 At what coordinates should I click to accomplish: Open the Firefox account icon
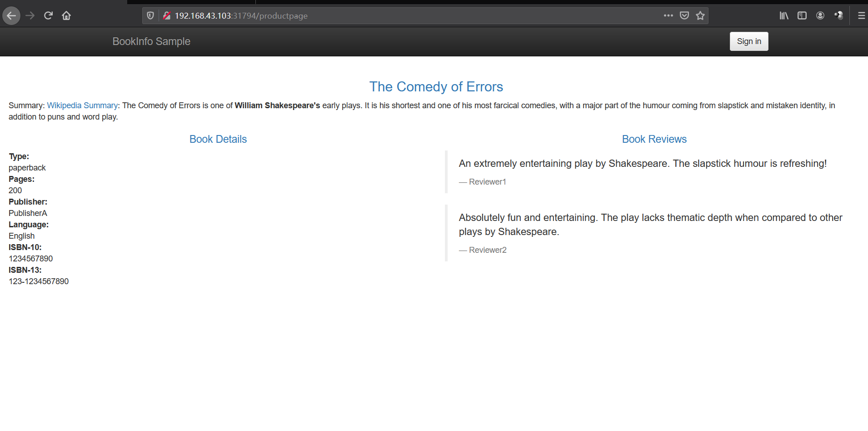pyautogui.click(x=820, y=16)
